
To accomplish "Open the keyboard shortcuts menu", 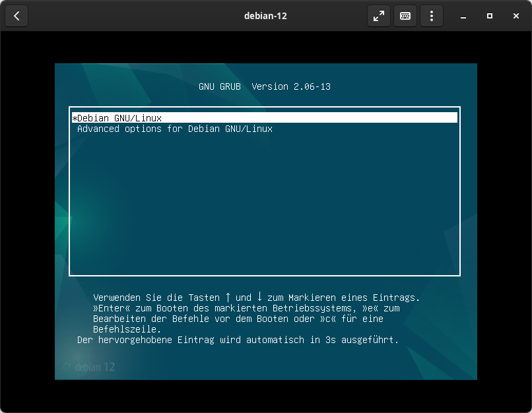I will point(405,16).
